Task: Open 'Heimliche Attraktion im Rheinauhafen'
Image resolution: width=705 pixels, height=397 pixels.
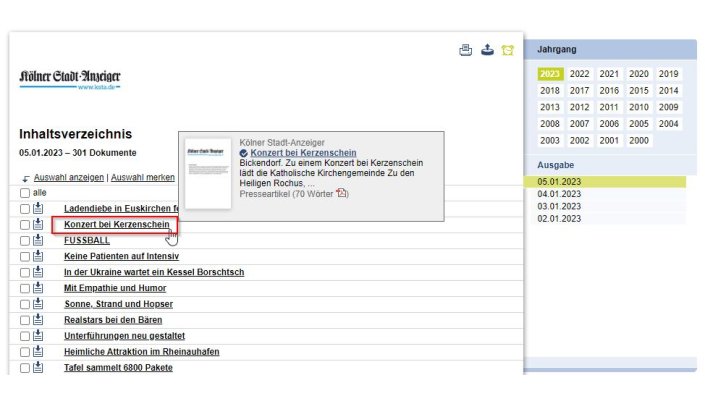Action: point(142,352)
